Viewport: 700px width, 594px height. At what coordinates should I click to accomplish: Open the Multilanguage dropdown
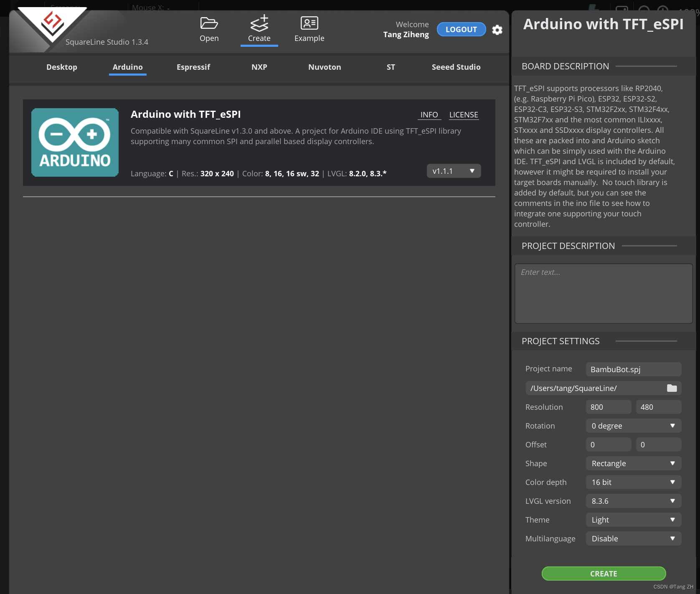[x=634, y=538]
